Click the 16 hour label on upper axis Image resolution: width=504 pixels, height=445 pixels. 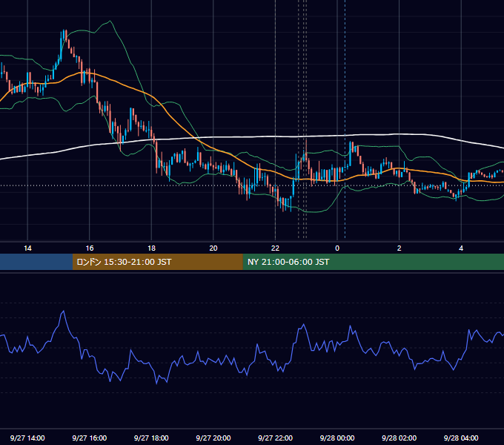(90, 248)
